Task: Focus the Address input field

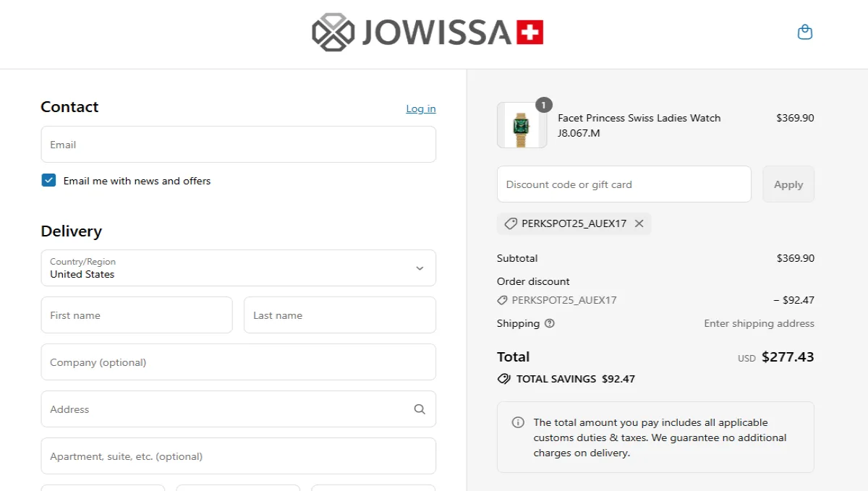Action: click(238, 409)
